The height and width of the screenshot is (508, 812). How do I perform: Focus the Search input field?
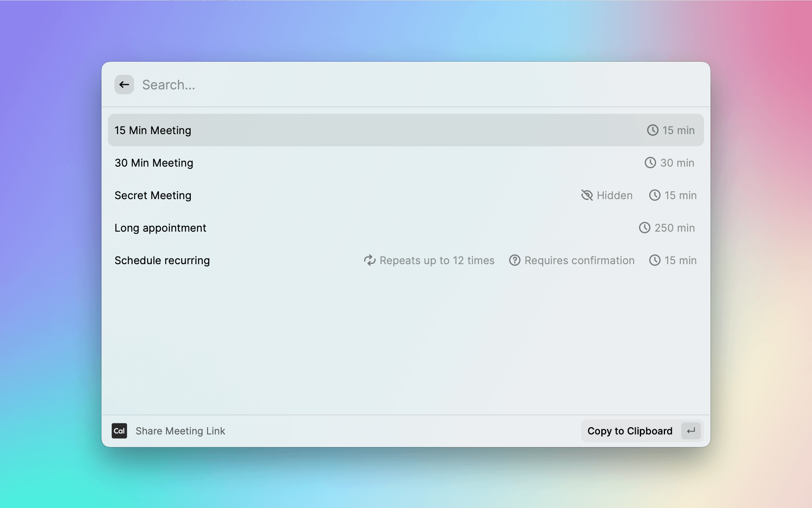pos(365,85)
